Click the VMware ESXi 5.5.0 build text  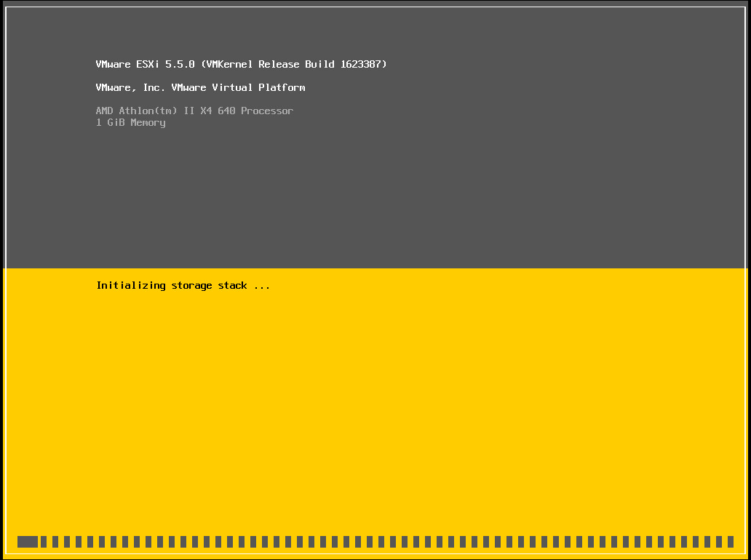[x=241, y=64]
